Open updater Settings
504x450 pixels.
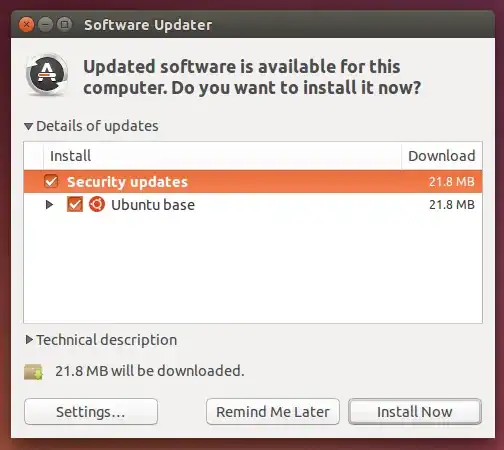point(91,412)
